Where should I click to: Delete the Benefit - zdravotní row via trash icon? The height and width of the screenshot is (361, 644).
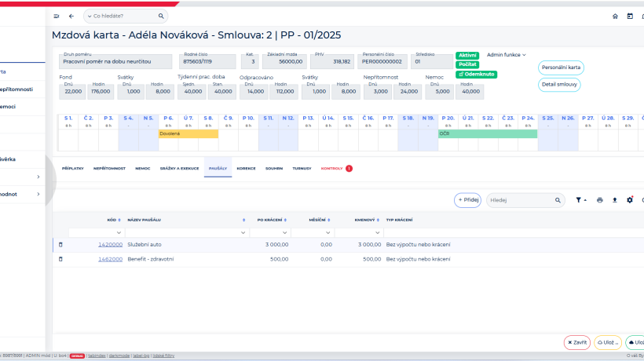[60, 259]
